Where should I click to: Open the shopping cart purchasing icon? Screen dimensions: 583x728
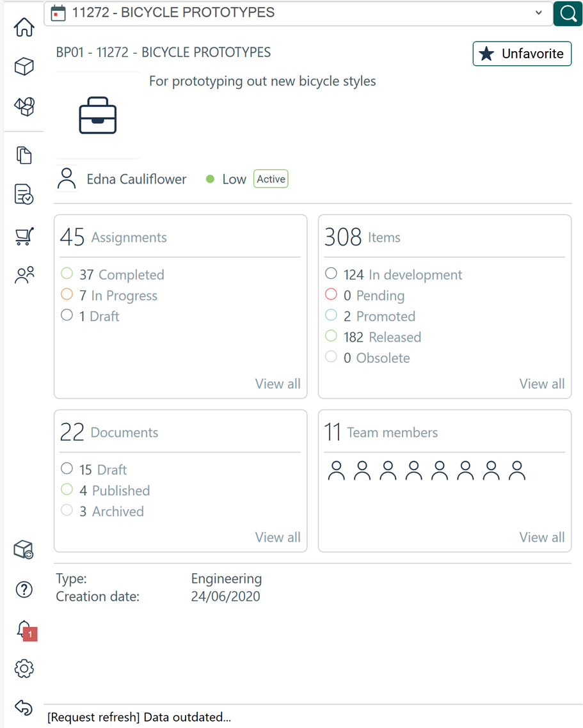point(24,236)
